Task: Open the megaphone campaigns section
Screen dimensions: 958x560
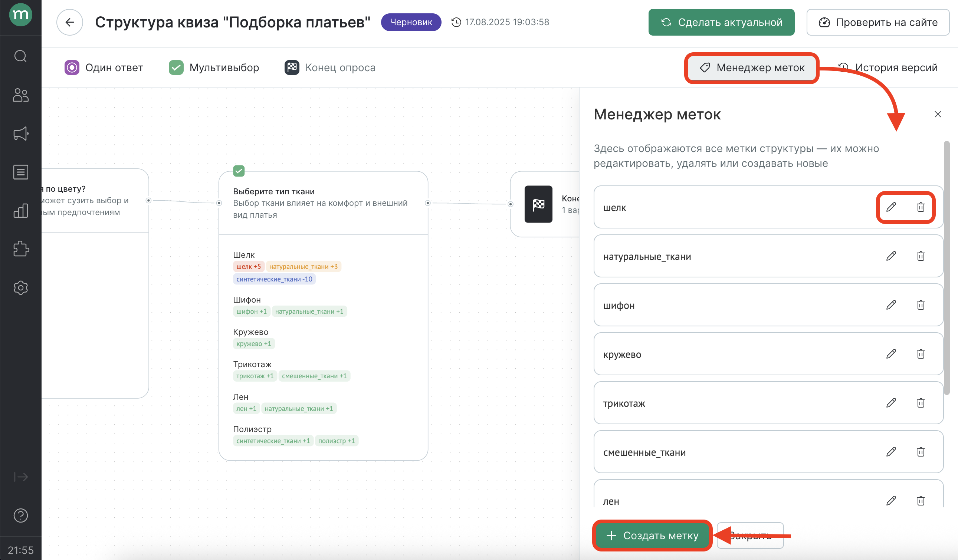Action: point(20,134)
